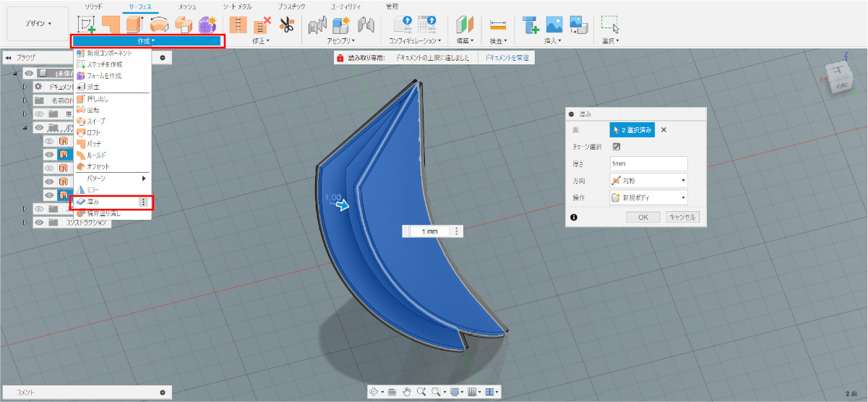Click the New Component icon in アセンブリ
Screen dimensions: 868x402
click(341, 25)
